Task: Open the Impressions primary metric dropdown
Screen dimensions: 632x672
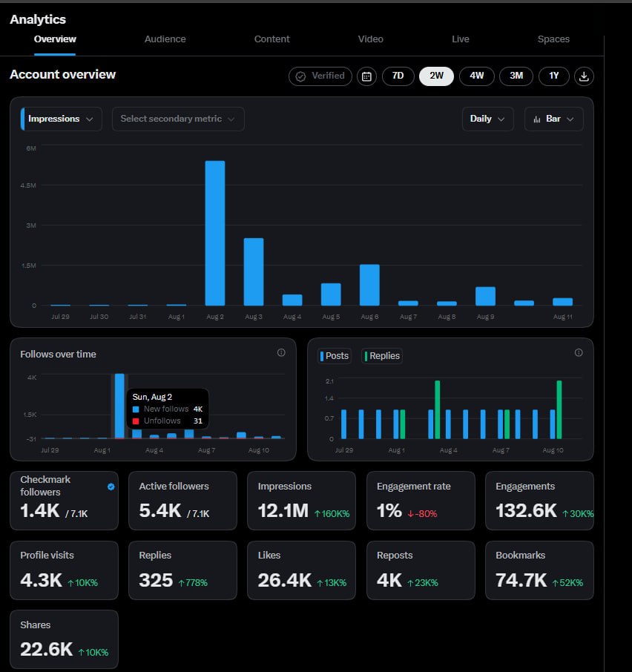Action: click(x=62, y=119)
